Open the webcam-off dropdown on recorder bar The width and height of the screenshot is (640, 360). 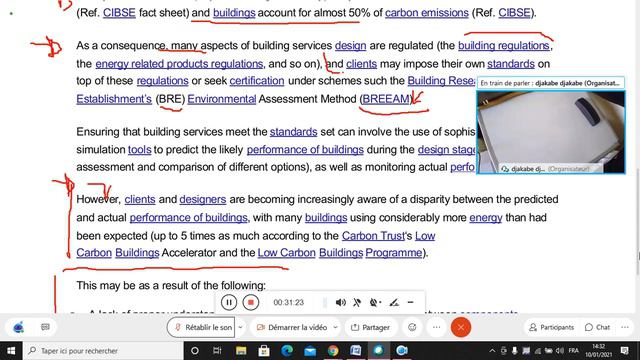pyautogui.click(x=375, y=302)
